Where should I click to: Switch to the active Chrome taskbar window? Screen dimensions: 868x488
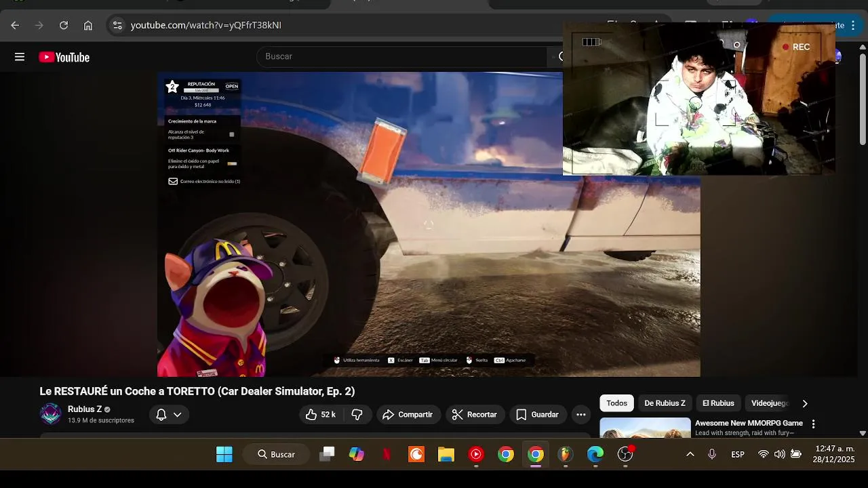[536, 454]
